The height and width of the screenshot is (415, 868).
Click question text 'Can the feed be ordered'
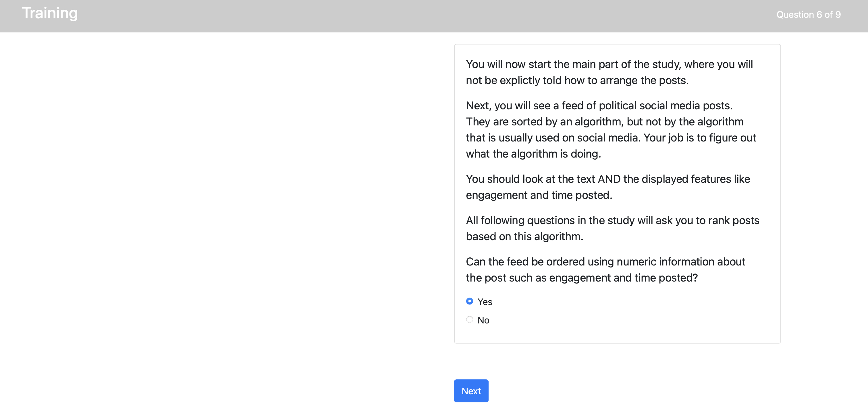click(x=605, y=269)
